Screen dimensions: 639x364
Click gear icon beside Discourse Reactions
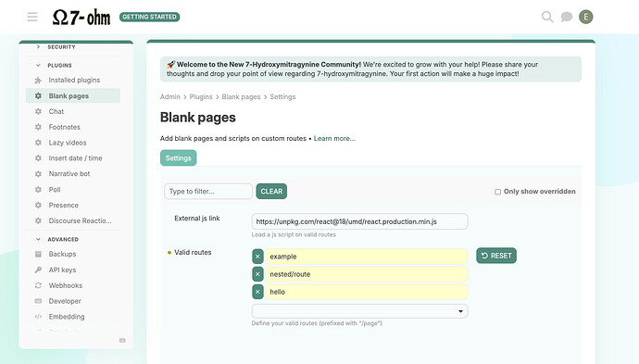(38, 220)
